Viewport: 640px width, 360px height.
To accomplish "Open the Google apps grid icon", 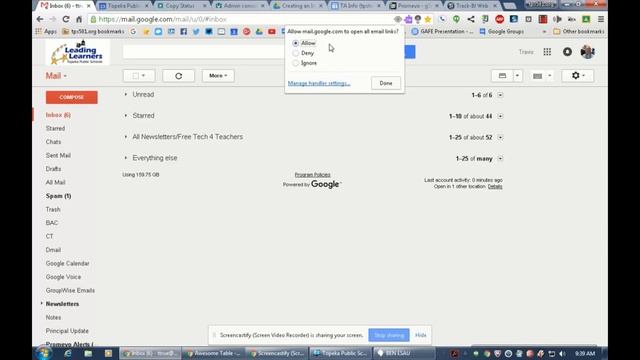I will tap(547, 52).
